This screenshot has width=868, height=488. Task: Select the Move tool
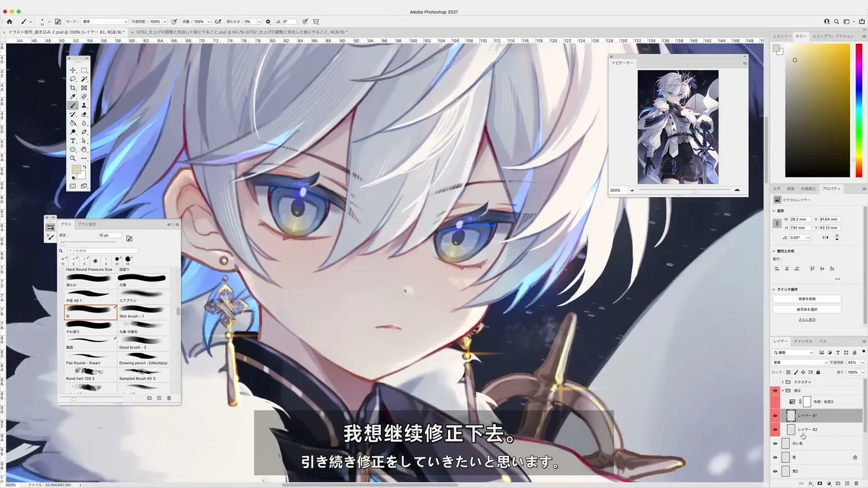point(73,70)
